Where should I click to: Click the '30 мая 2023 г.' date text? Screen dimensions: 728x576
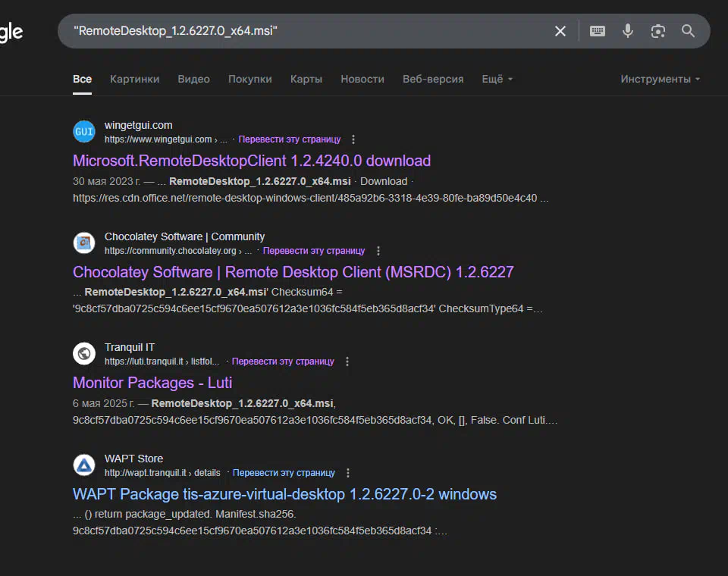[106, 181]
